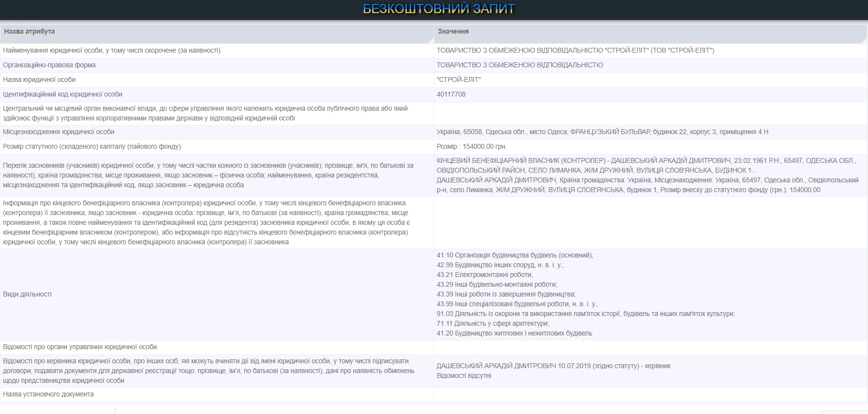
Task: Click the Odesa Французький бульвар address value
Action: 602,132
